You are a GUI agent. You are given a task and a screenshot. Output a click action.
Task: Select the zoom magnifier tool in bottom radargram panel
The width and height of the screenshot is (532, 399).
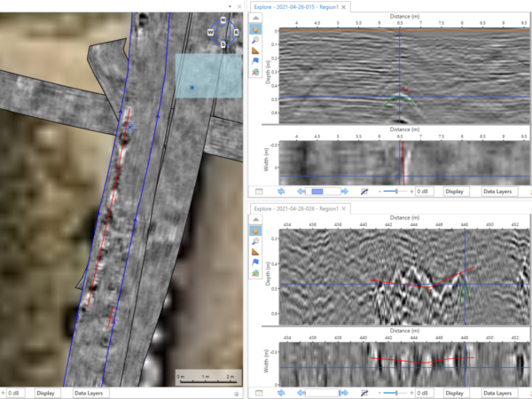click(255, 241)
